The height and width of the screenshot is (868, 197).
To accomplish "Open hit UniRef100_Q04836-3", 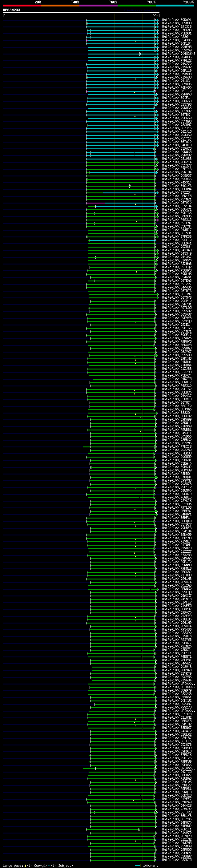I will point(179,54).
